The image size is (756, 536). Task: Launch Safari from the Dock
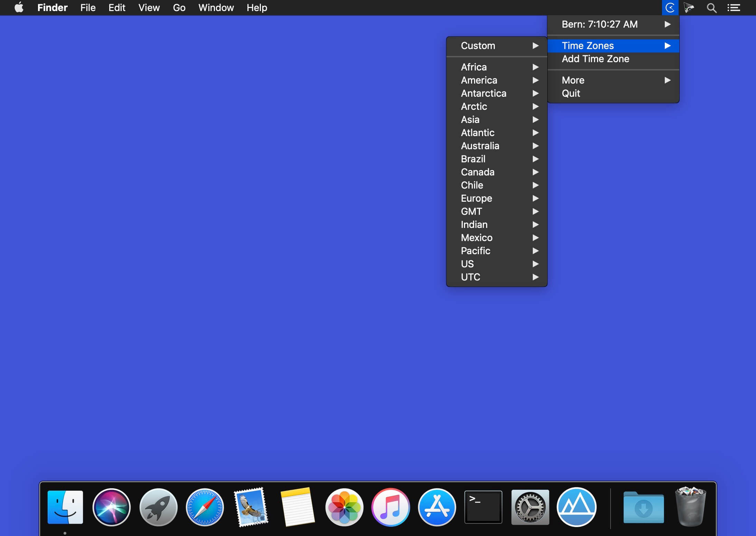click(x=205, y=507)
